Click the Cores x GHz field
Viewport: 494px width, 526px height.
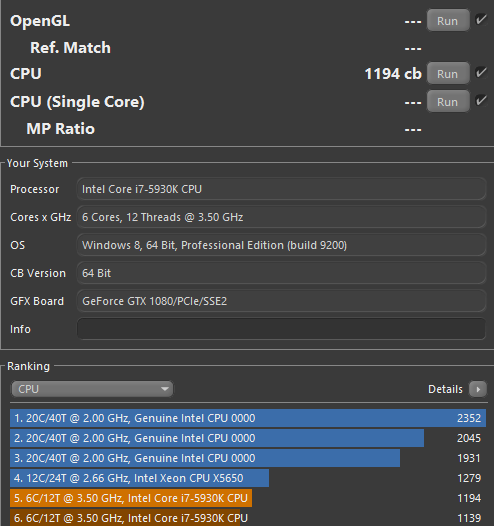[x=281, y=217]
